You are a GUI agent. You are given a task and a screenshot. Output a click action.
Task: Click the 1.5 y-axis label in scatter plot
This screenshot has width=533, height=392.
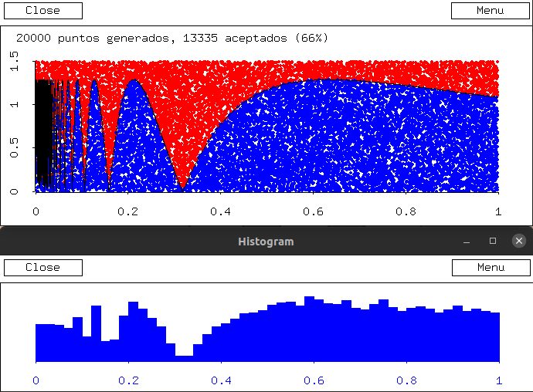[14, 62]
